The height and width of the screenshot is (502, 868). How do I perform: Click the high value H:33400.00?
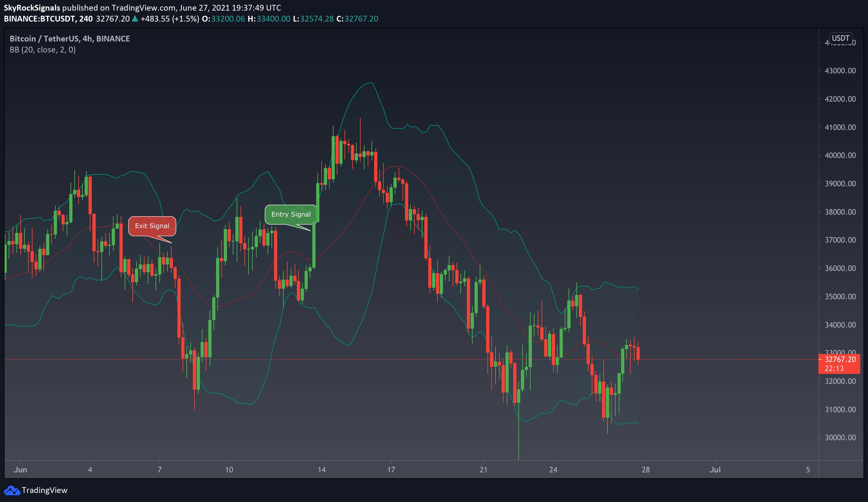tap(269, 19)
